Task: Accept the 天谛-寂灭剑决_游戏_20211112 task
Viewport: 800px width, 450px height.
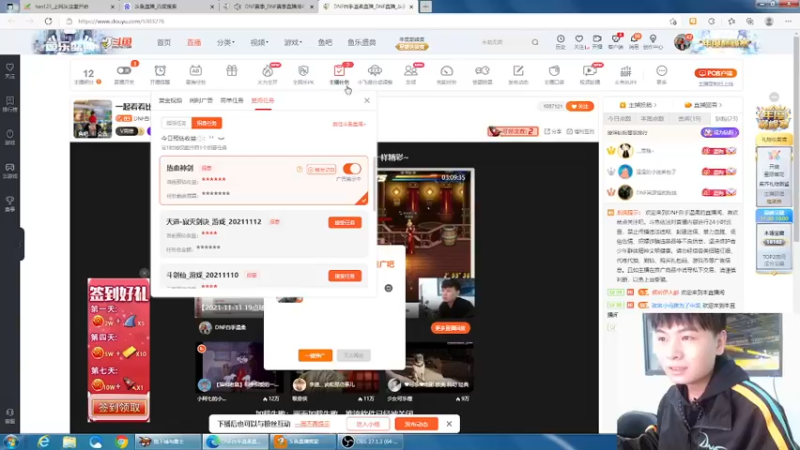Action: coord(345,222)
